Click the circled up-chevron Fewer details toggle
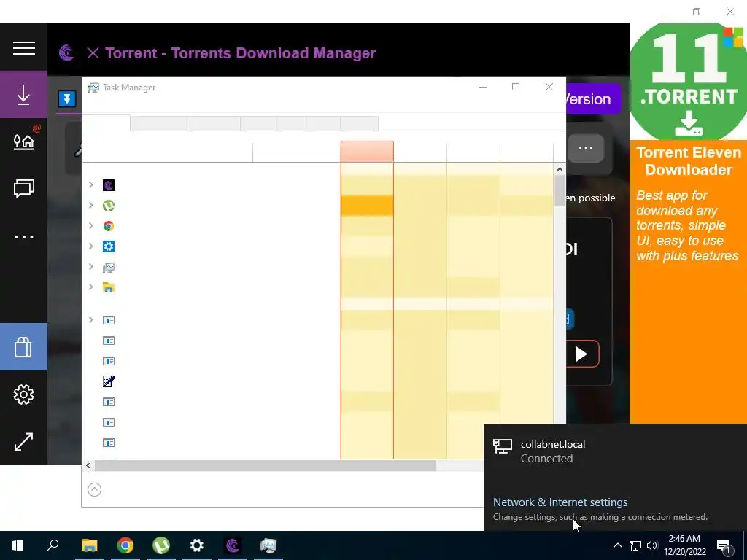 [x=94, y=489]
